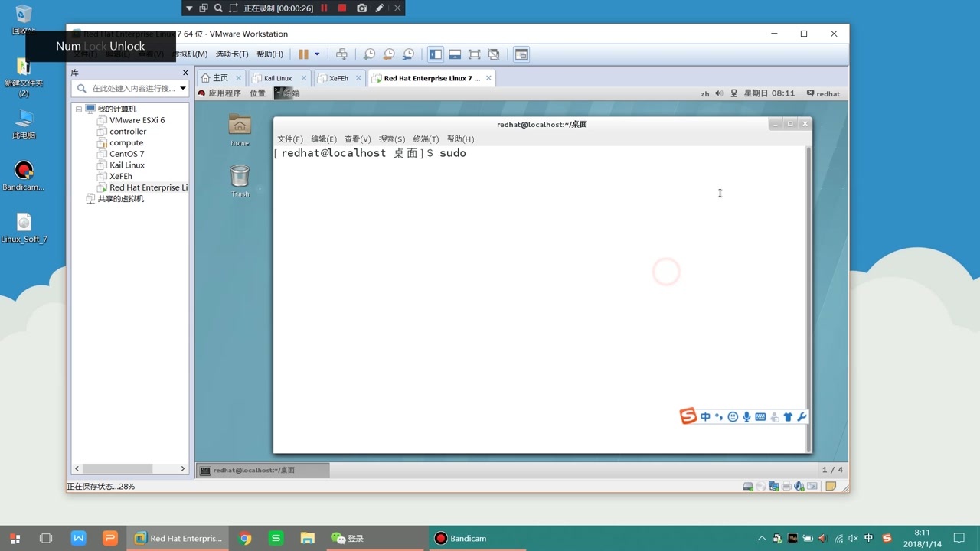This screenshot has width=980, height=551.
Task: Open the 选项卡(T) menu
Action: [x=232, y=54]
